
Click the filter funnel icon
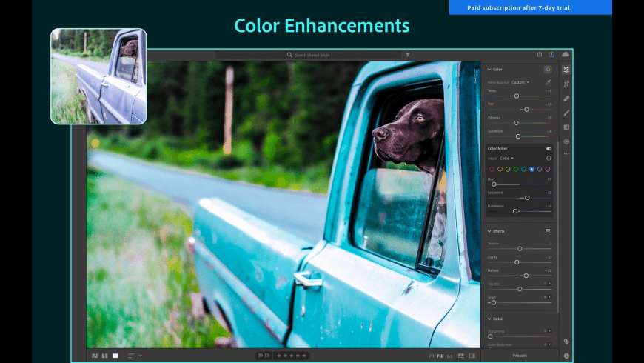(x=407, y=54)
